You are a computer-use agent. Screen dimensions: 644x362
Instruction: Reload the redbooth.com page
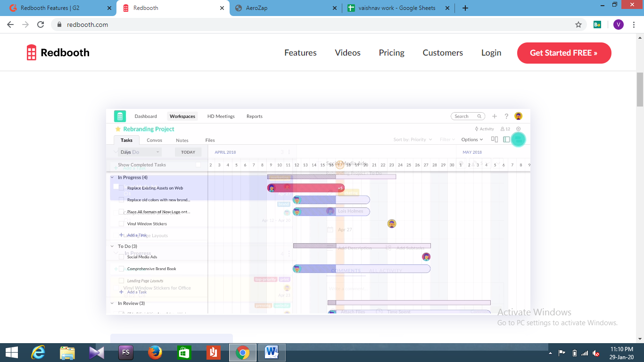pyautogui.click(x=41, y=25)
